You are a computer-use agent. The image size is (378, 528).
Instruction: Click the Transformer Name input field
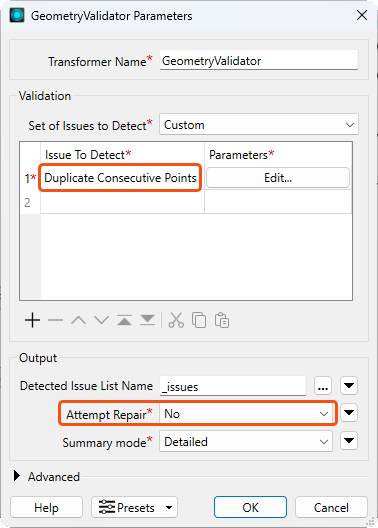[259, 61]
